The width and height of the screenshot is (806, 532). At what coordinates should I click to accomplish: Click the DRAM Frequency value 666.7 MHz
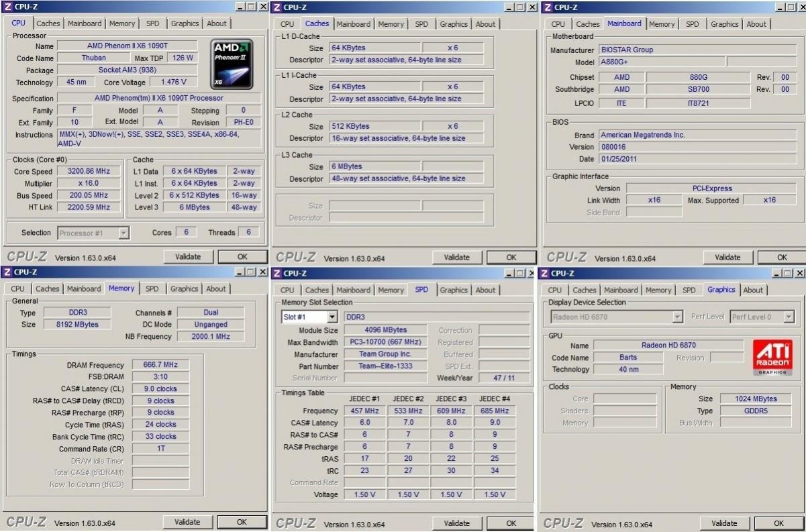[161, 365]
